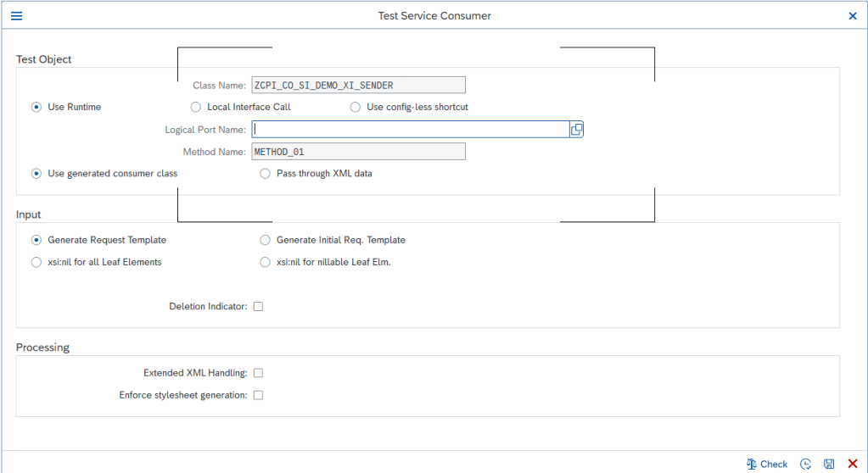The height and width of the screenshot is (473, 868).
Task: Click the red cancel X icon
Action: tap(852, 464)
